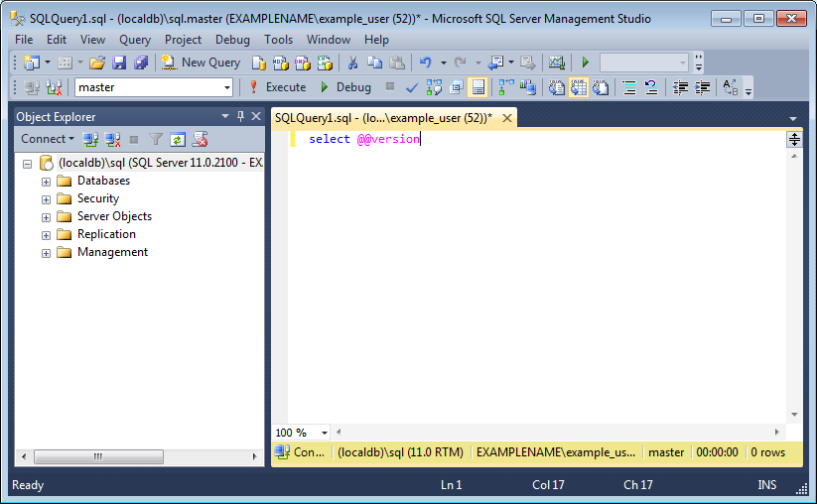Click the Paste icon
This screenshot has height=504, width=817.
(397, 63)
